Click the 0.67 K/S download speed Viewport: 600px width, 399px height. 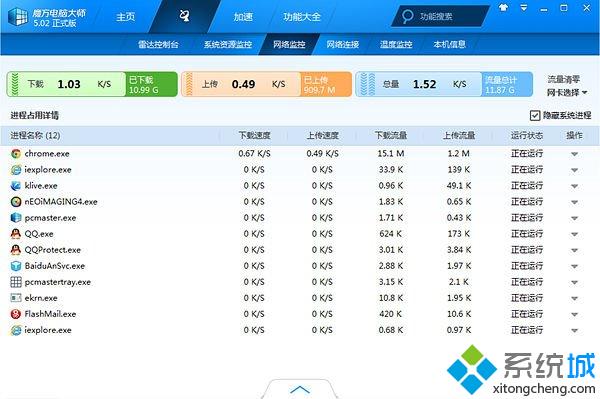[x=254, y=154]
